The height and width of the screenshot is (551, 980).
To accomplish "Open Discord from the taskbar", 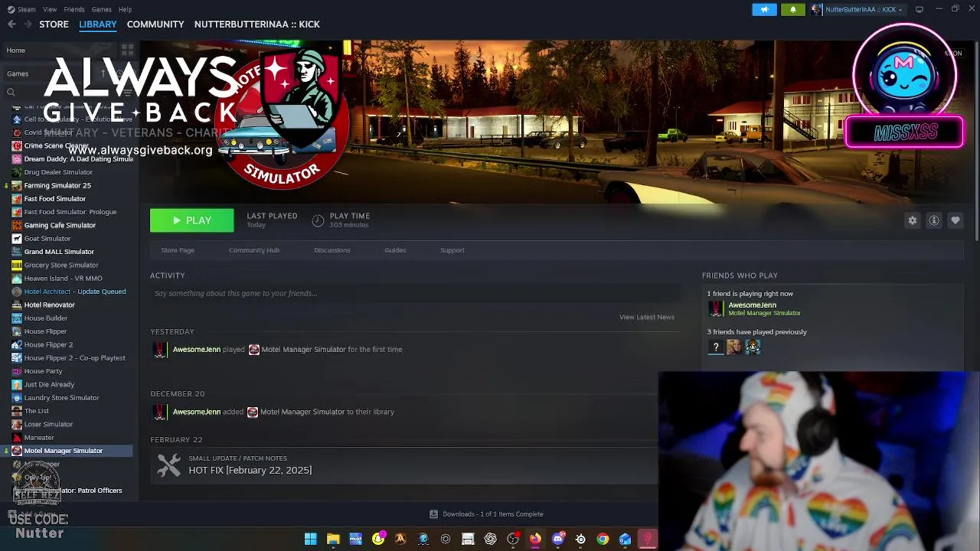I will 558,539.
